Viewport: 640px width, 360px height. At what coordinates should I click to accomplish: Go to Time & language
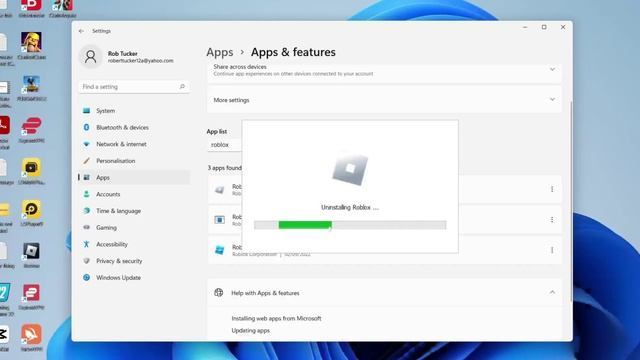[x=134, y=211]
